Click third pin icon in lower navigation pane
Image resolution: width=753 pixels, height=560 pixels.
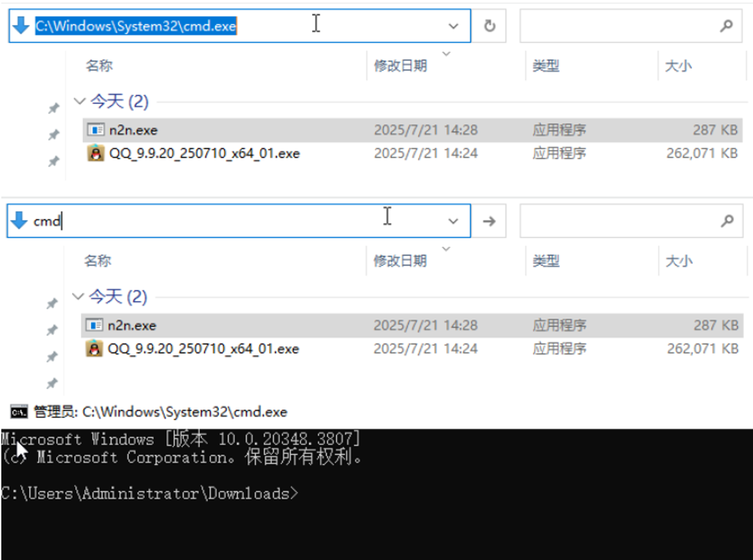coord(52,357)
